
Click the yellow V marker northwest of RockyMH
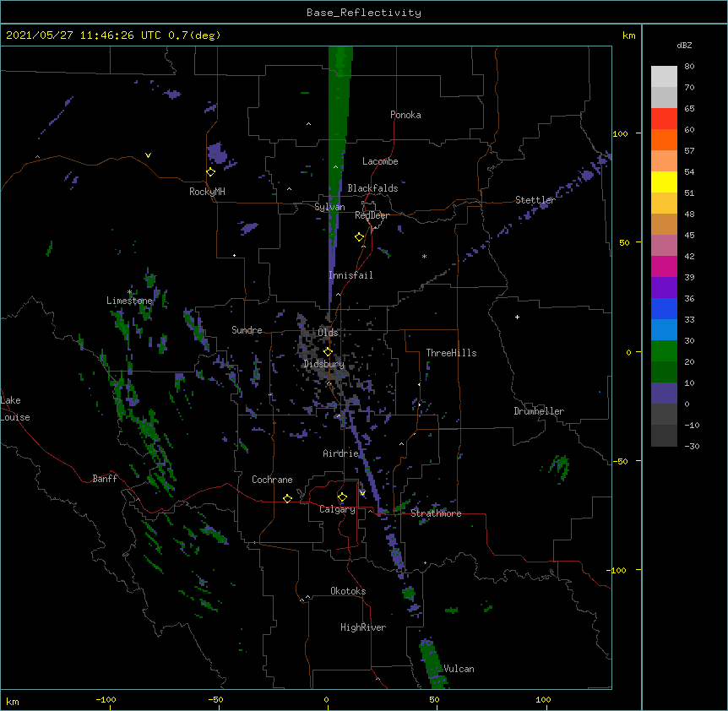click(x=148, y=155)
